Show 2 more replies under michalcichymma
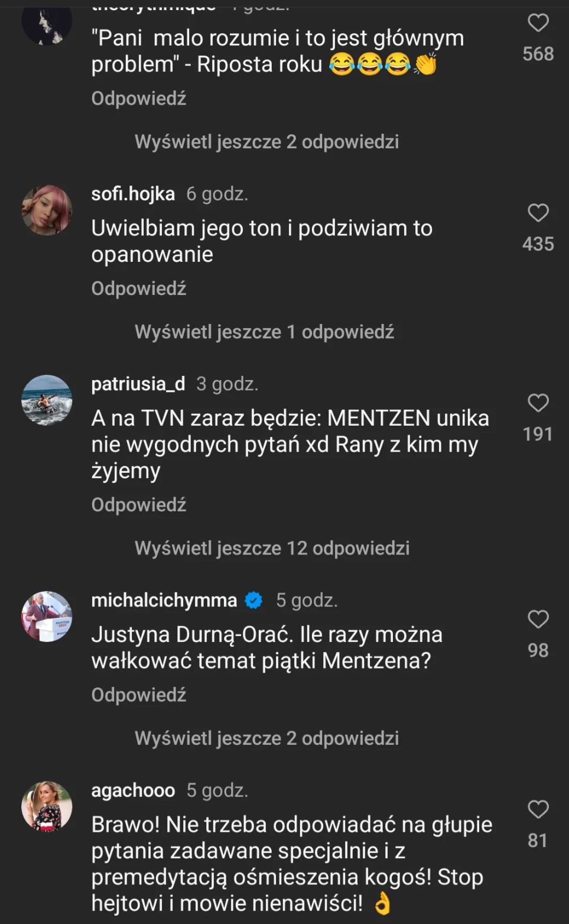Image resolution: width=569 pixels, height=924 pixels. pos(266,738)
